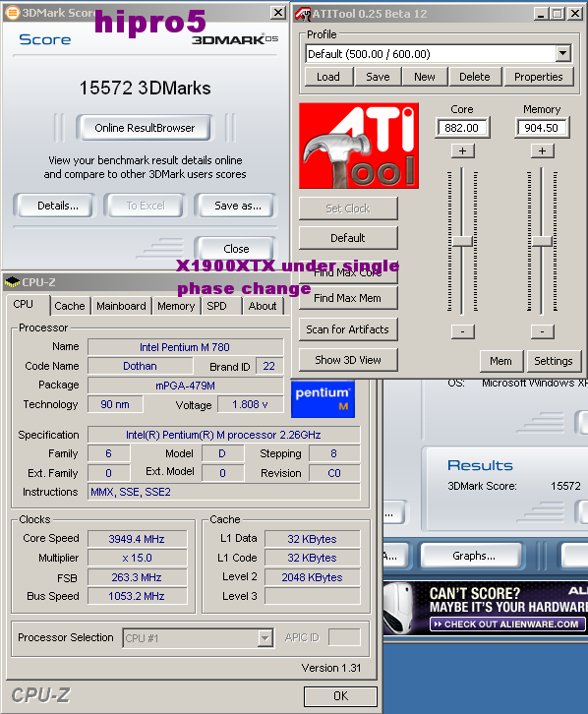Open Online ResultBrowser in 3DMark
This screenshot has width=588, height=714.
(x=145, y=128)
